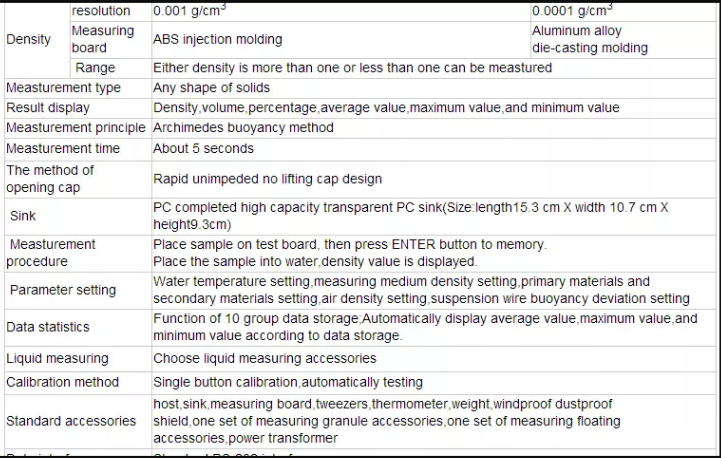The width and height of the screenshot is (721, 458).
Task: Select 'Choose liquid measuring accessories' text
Action: point(264,358)
